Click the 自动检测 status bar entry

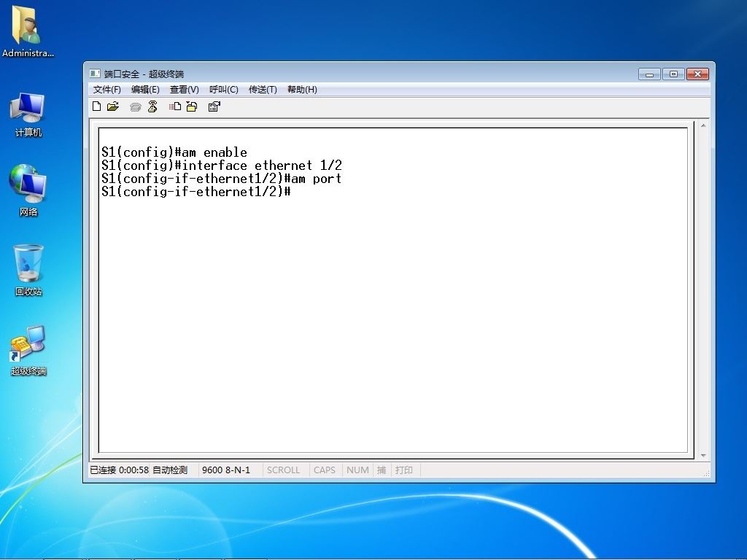point(170,470)
